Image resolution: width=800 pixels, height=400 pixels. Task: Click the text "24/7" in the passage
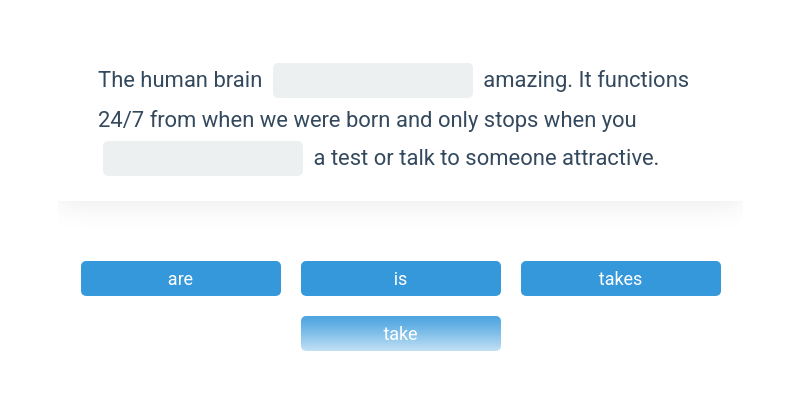pyautogui.click(x=119, y=120)
